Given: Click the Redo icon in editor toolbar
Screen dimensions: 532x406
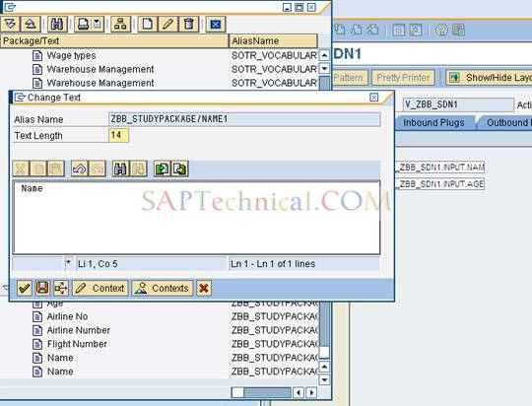Looking at the screenshot, I should coord(98,169).
